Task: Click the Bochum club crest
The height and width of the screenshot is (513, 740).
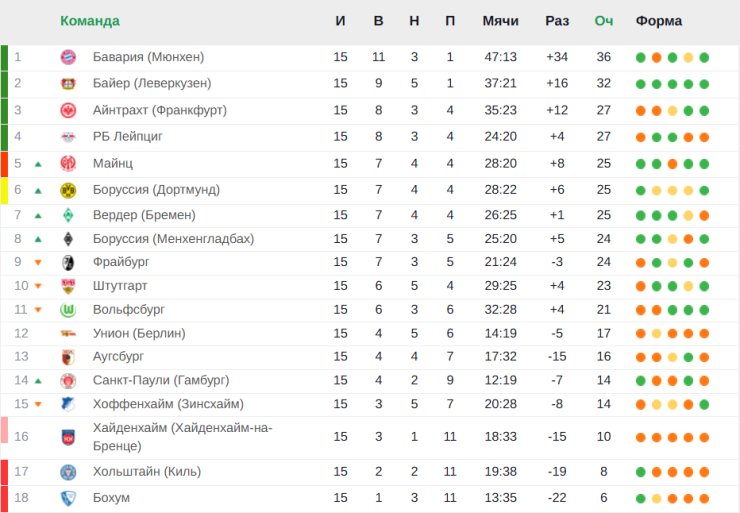Action: pos(68,498)
